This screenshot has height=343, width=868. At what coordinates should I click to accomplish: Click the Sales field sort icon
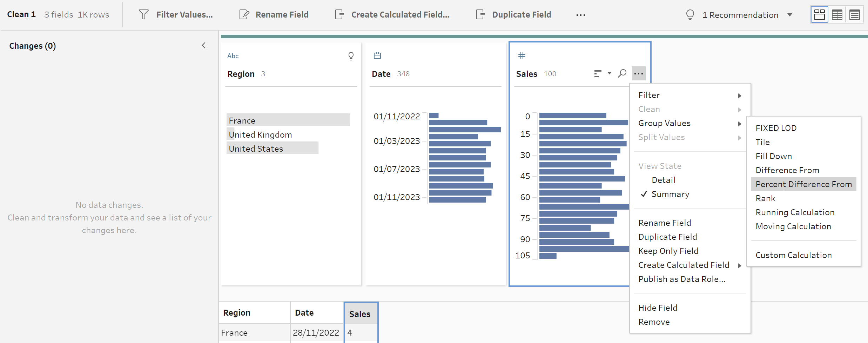pyautogui.click(x=598, y=74)
